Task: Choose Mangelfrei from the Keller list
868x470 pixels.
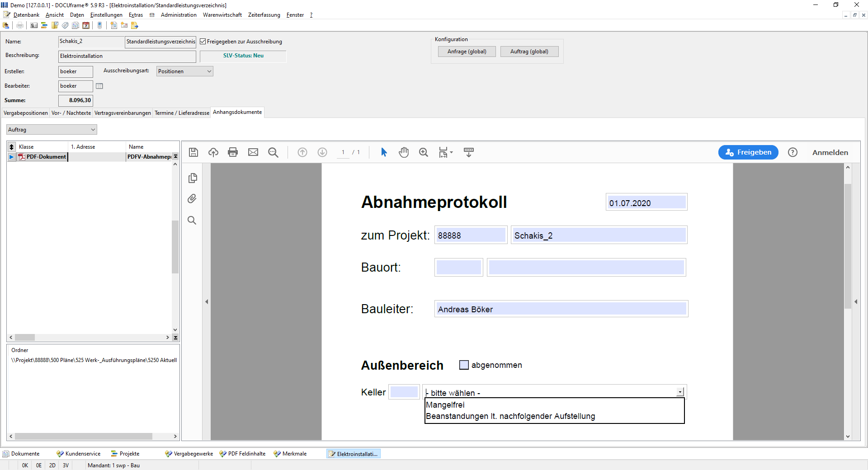Action: point(555,405)
